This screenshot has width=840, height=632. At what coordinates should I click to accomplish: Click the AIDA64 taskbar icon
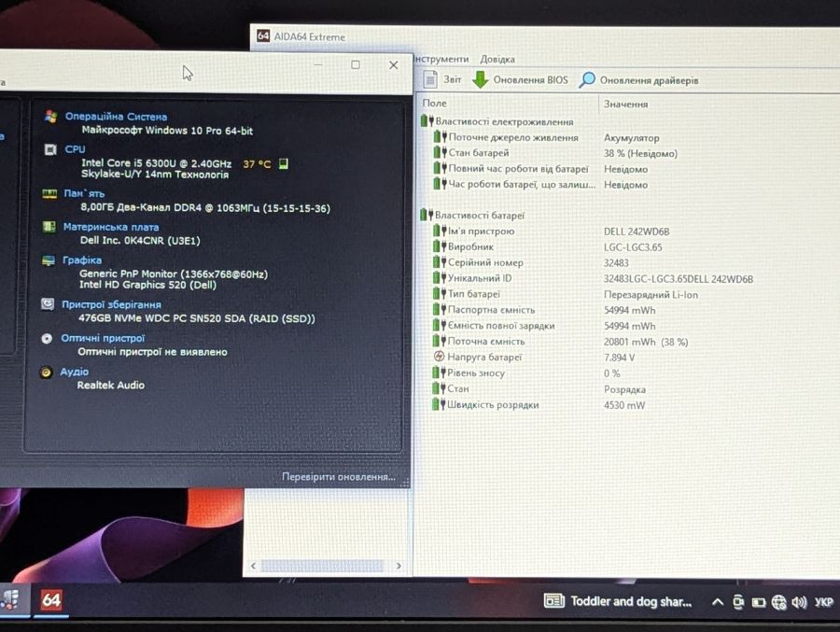51,600
